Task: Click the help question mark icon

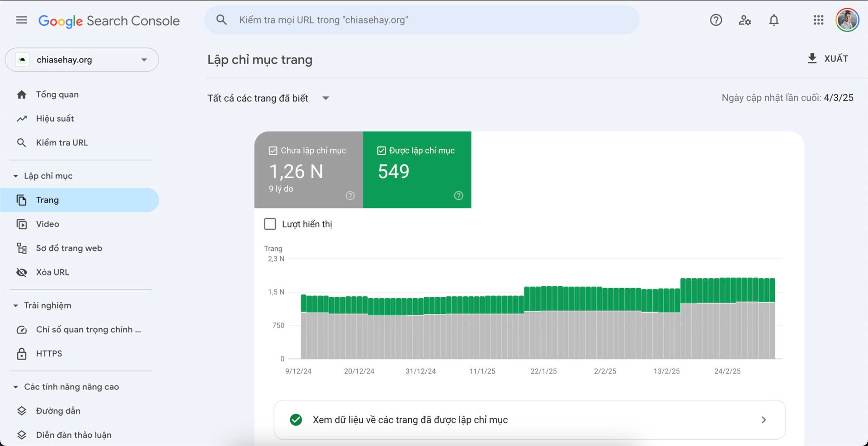Action: (716, 20)
